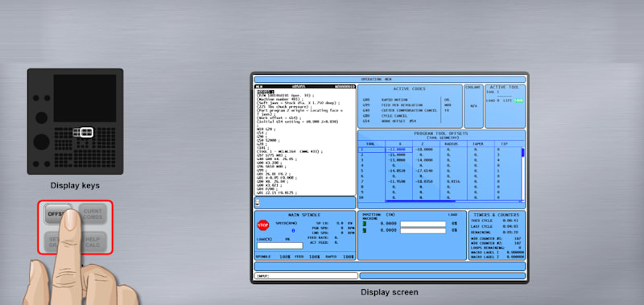Select the X value -11.9500 for tool 7

(x=398, y=181)
